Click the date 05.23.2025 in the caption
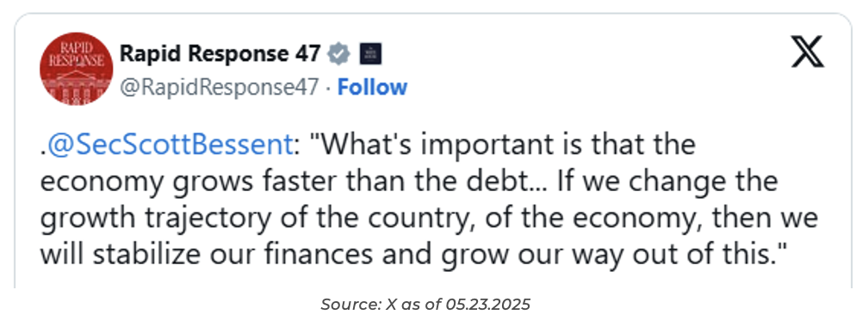Viewport: 868px width, 327px height. click(488, 304)
